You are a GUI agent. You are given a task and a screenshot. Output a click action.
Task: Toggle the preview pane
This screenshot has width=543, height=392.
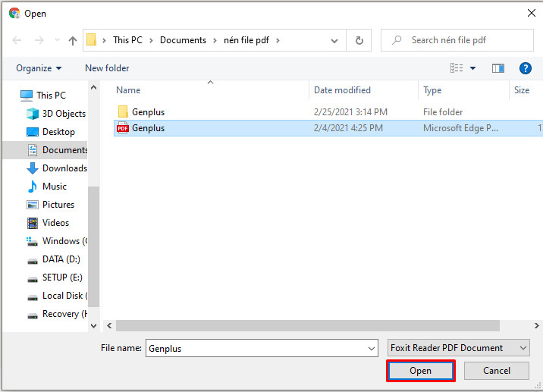(x=498, y=68)
